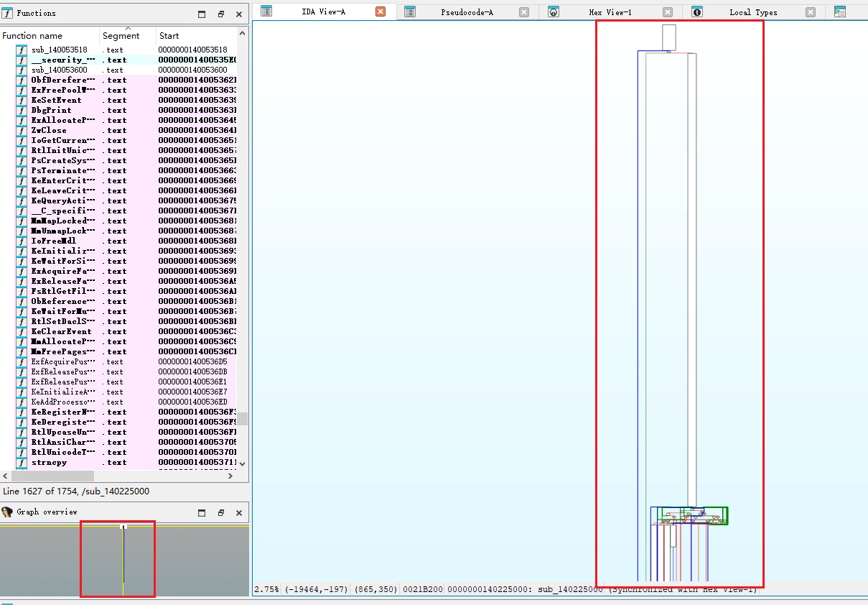This screenshot has width=868, height=605.
Task: Select the IDA View-A tab
Action: (x=323, y=12)
